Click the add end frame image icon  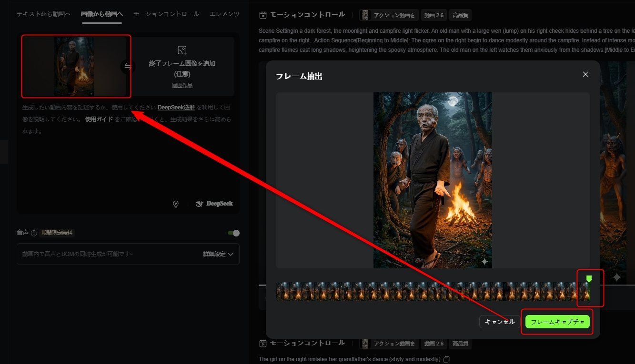[182, 50]
